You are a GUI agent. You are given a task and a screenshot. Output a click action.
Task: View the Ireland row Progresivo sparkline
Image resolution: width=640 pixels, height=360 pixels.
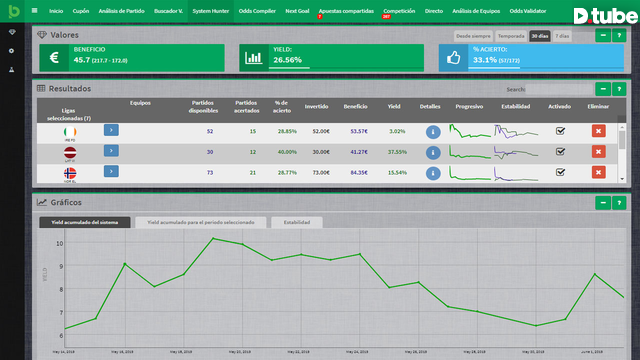click(469, 131)
